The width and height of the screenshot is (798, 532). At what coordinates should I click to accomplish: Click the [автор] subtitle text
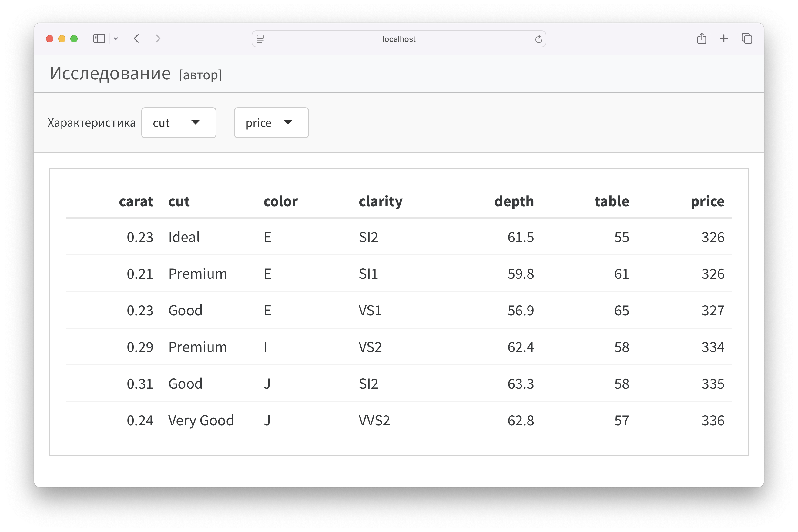[200, 75]
